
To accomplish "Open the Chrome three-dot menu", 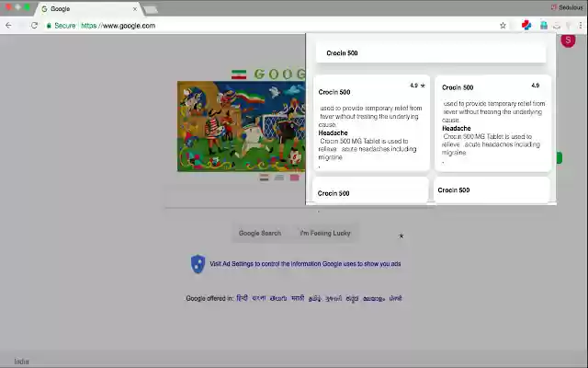I will click(x=581, y=25).
